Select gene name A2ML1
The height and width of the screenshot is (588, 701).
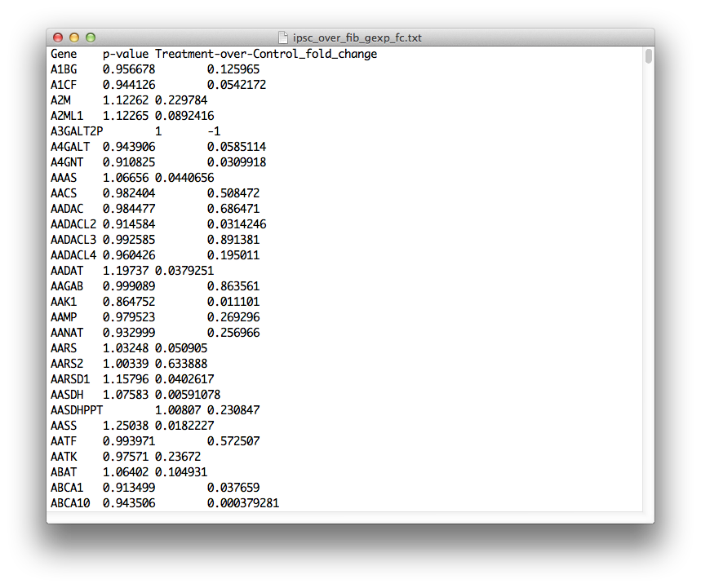point(67,116)
